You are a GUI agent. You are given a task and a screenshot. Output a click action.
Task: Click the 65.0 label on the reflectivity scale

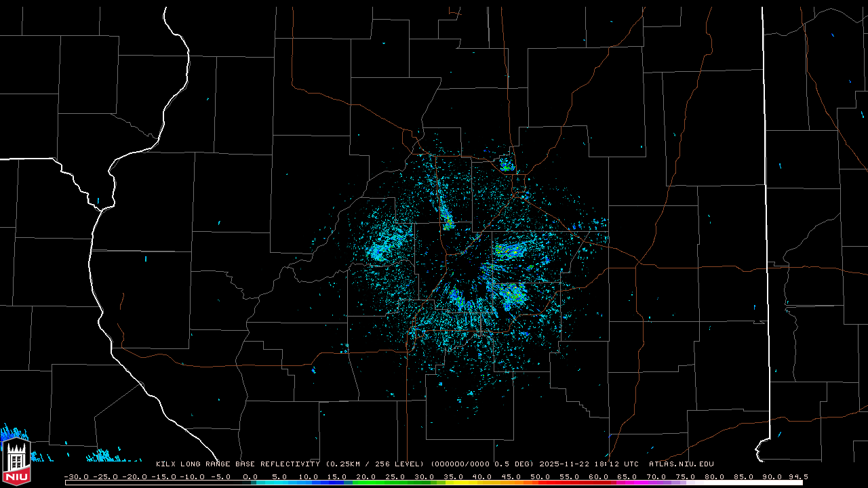tap(627, 476)
